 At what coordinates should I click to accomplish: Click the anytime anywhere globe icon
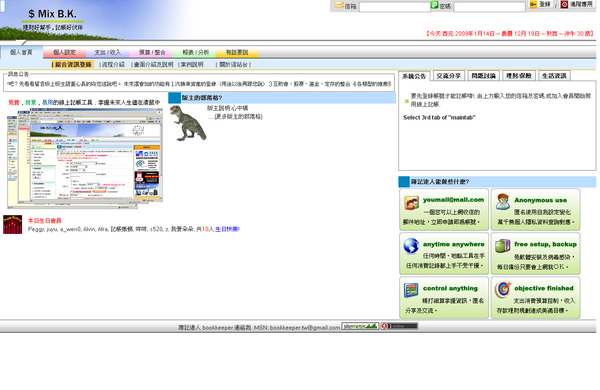[x=411, y=246]
